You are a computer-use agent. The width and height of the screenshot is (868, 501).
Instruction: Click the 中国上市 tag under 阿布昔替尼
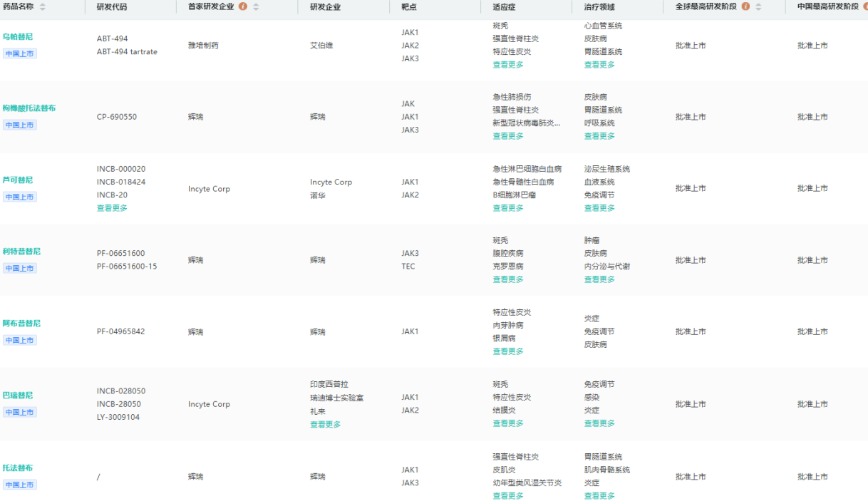pyautogui.click(x=19, y=340)
